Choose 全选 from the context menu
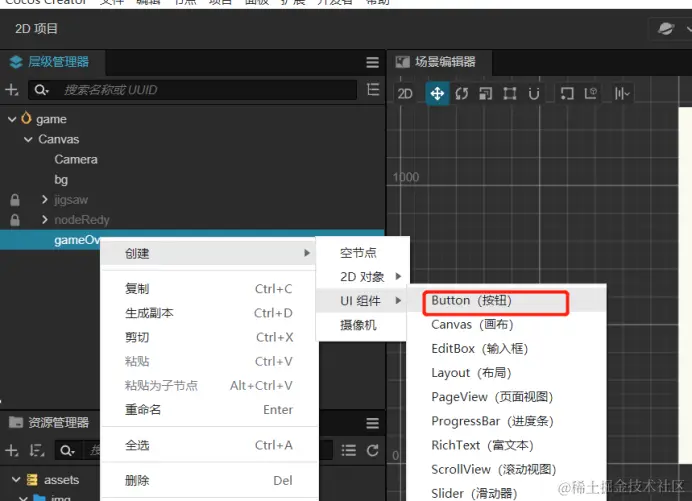692x501 pixels. tap(208, 445)
